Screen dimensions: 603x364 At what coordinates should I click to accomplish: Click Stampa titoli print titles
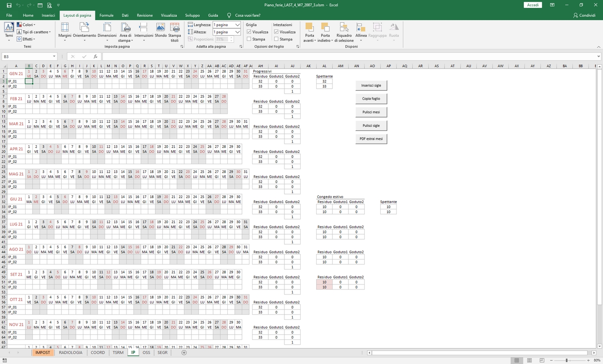[x=175, y=32]
